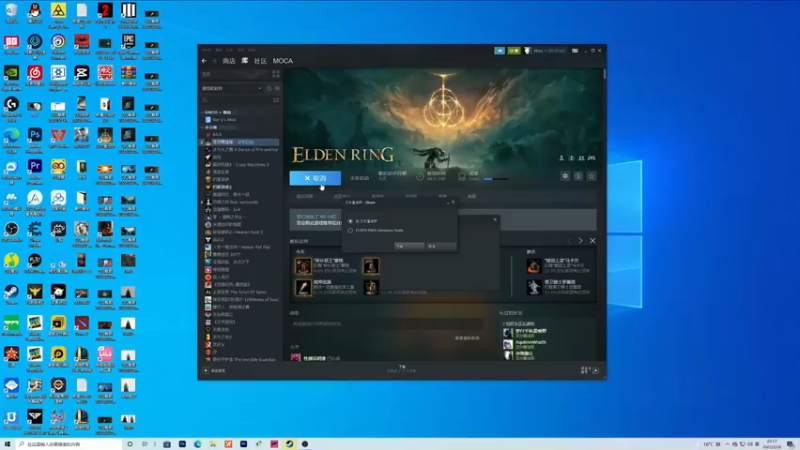The height and width of the screenshot is (450, 800).
Task: Click the right button in launch dialog
Action: 441,246
